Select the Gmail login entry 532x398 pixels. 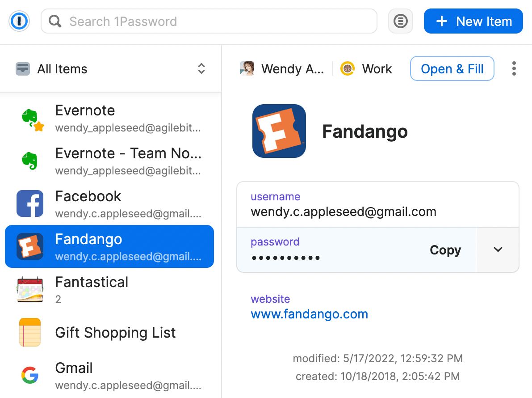109,376
